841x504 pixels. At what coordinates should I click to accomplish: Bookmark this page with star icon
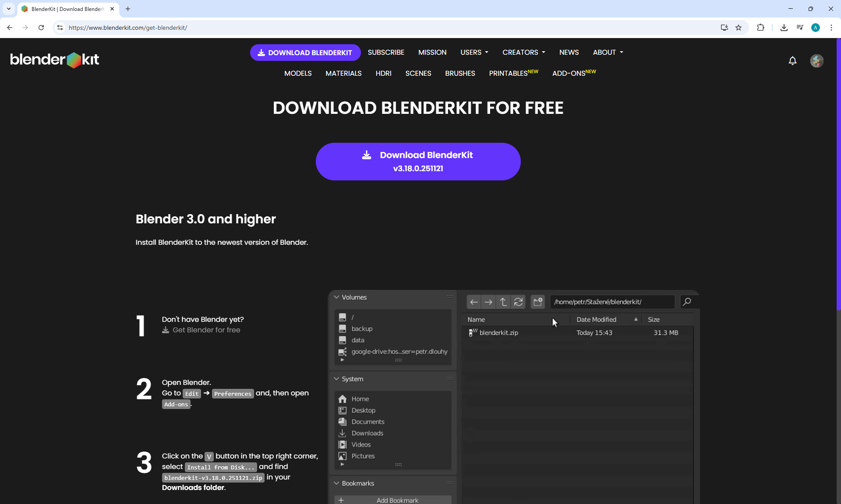point(739,28)
